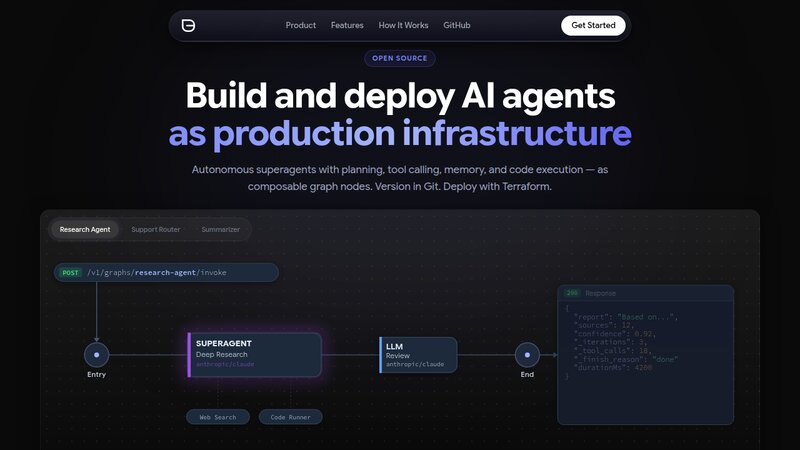Click the End label under final node

(x=527, y=374)
